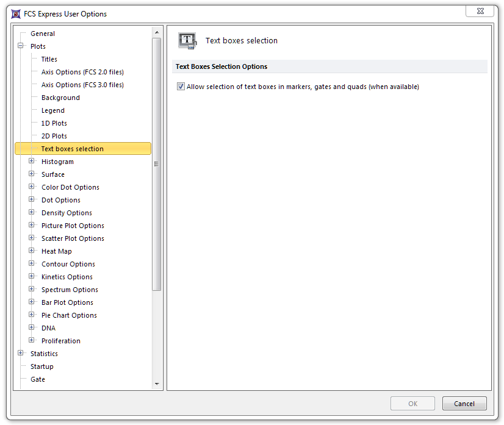This screenshot has width=504, height=425.
Task: Expand the Statistics tree node
Action: pos(21,353)
